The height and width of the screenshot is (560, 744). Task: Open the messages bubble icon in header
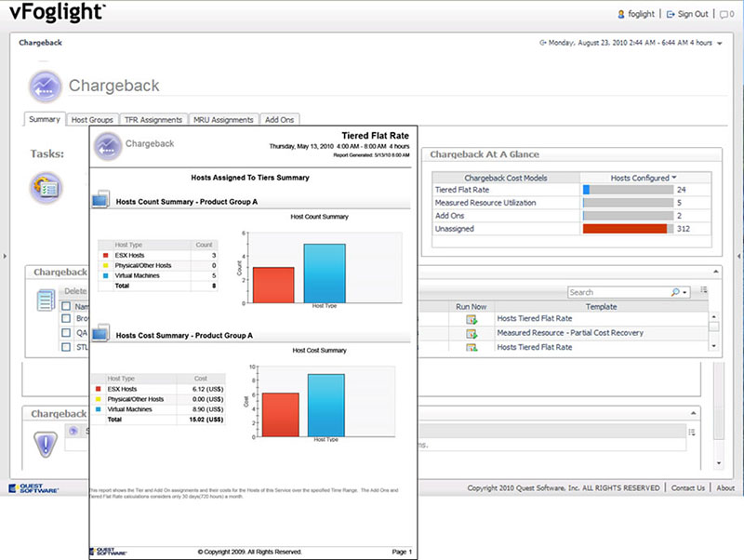[x=724, y=15]
